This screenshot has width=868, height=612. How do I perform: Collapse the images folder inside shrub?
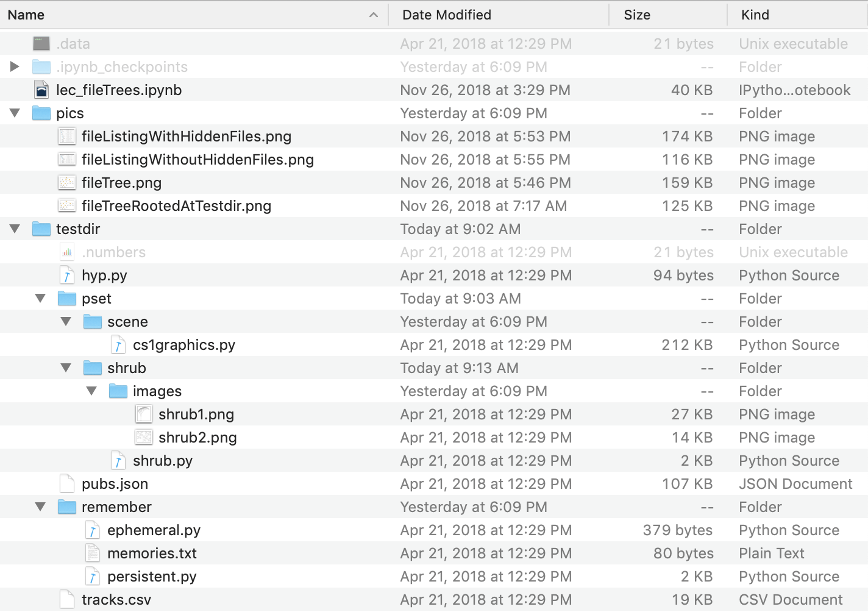(x=92, y=391)
